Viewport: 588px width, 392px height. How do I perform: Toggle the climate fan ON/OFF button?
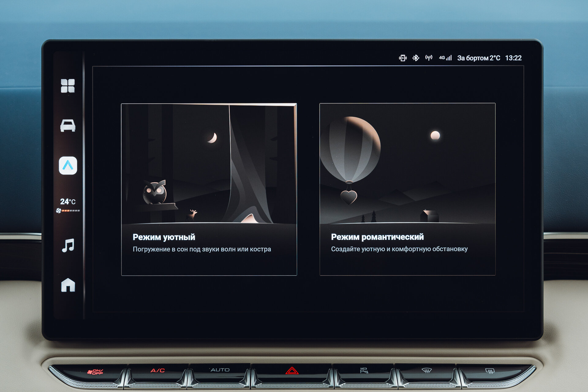(95, 372)
